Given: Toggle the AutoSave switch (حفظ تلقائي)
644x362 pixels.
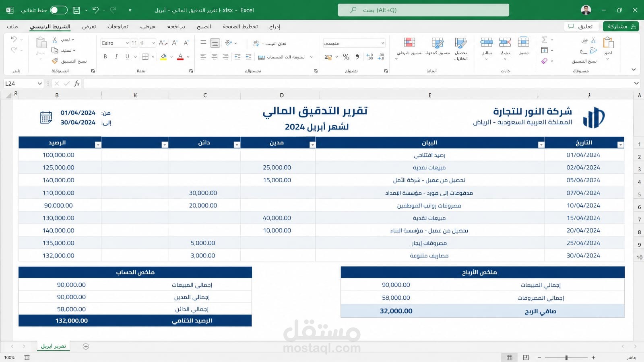Looking at the screenshot, I should coord(59,10).
